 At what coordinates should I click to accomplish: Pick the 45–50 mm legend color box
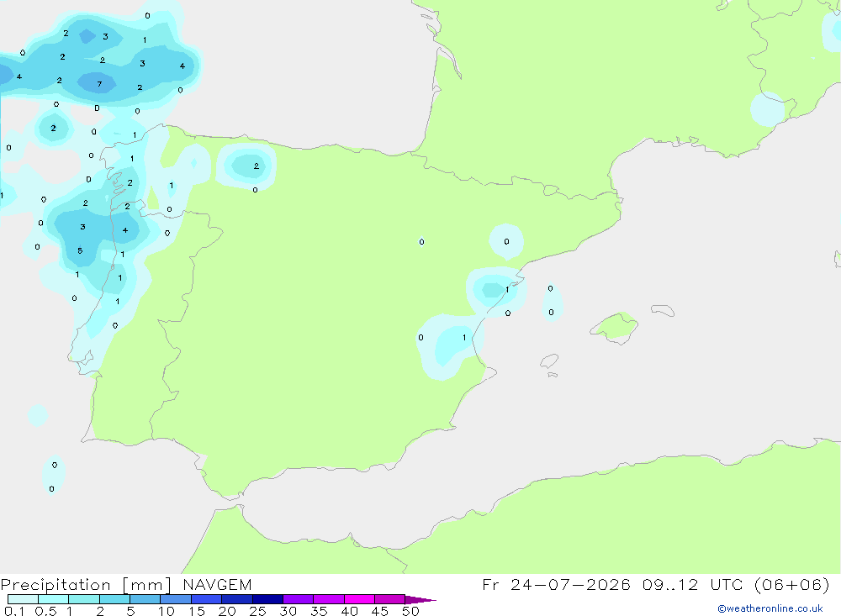pos(390,599)
